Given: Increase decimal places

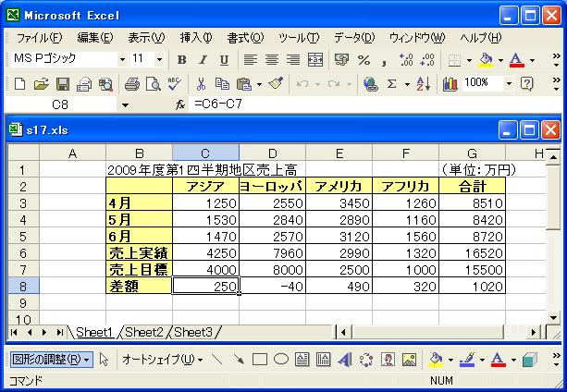Looking at the screenshot, I should click(x=406, y=60).
